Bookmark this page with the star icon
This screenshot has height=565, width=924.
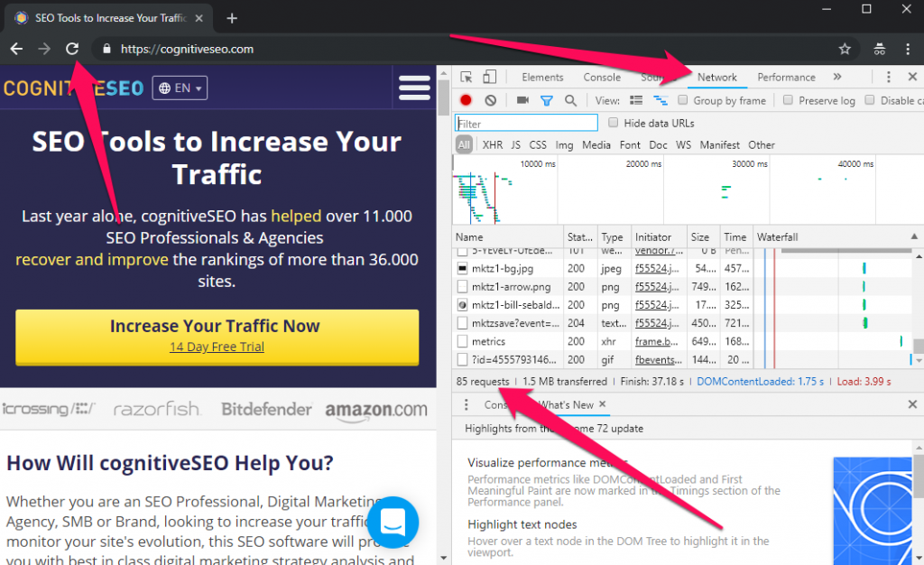point(845,49)
